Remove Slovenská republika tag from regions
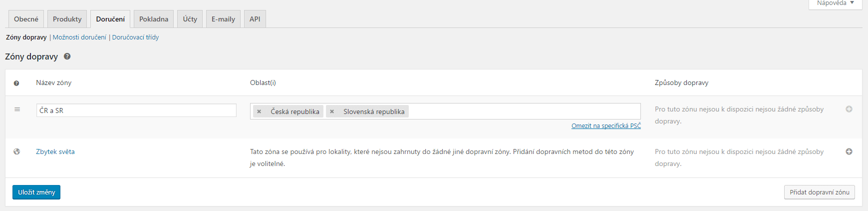Viewport: 868px width, 211px height. point(332,111)
